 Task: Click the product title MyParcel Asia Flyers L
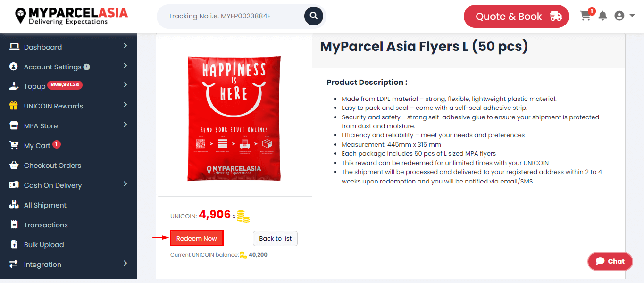tap(424, 47)
